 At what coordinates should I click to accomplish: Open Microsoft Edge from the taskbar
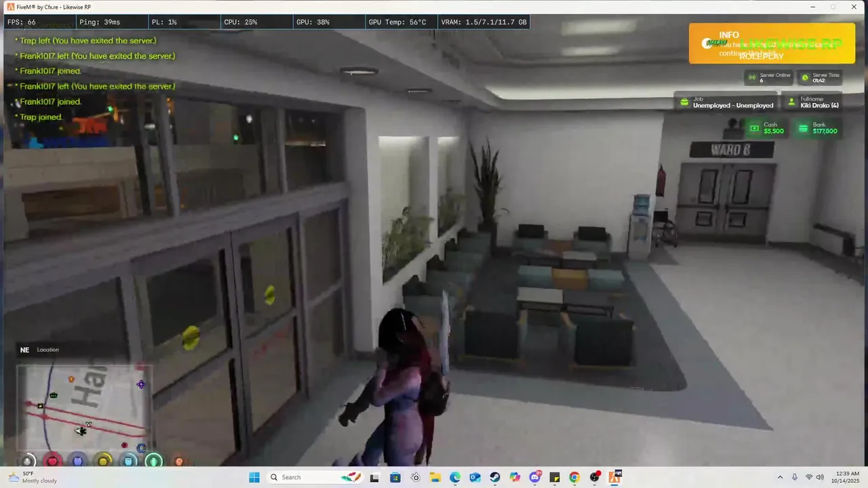tap(455, 477)
